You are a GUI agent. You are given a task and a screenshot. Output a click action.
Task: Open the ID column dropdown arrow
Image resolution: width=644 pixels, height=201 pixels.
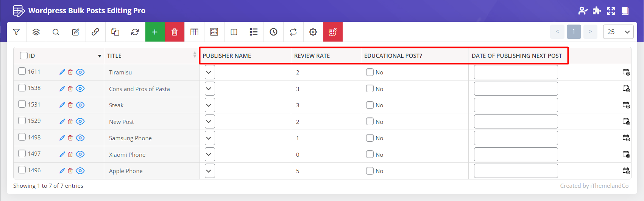pos(100,56)
